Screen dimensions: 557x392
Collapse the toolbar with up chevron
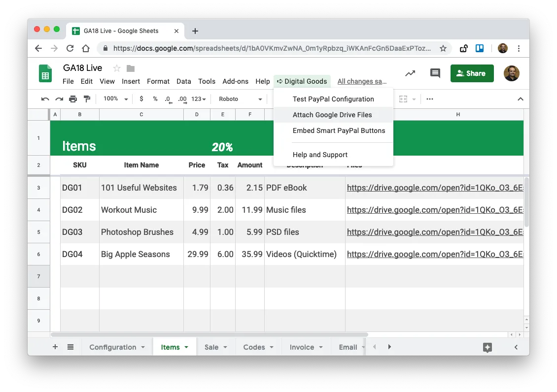click(x=520, y=99)
